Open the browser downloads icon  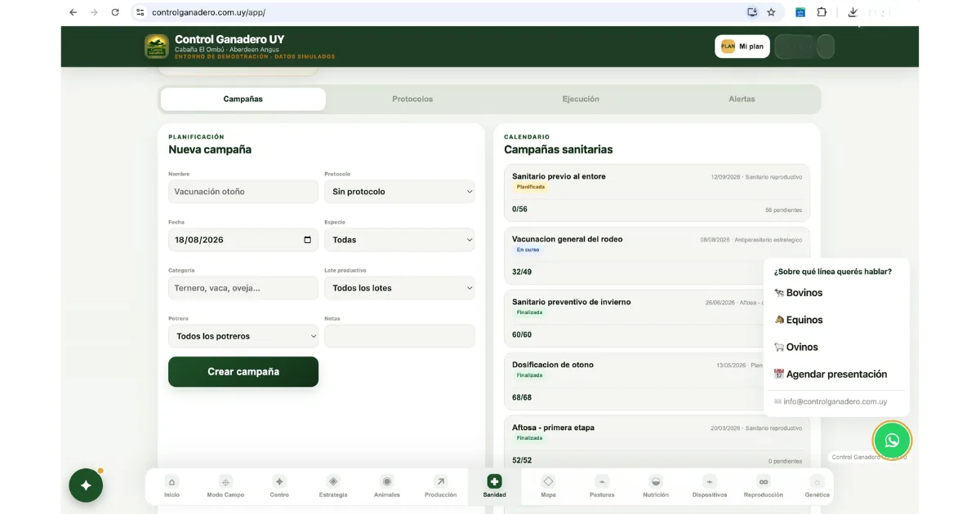pyautogui.click(x=853, y=12)
